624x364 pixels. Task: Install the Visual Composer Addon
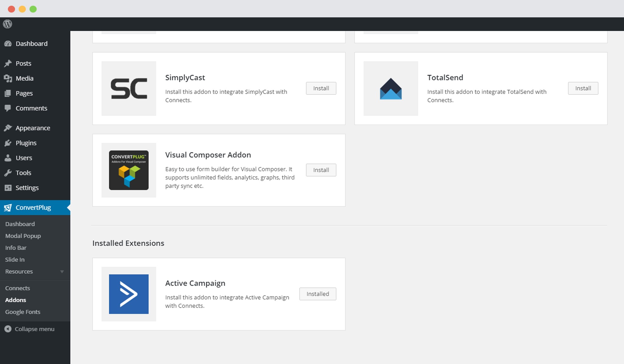pos(321,170)
